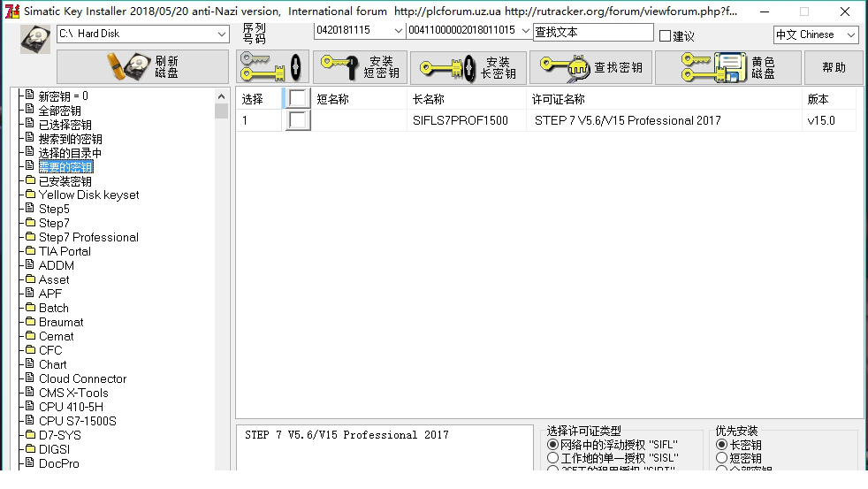Select 需要的密钥 highlighted tree item
The height and width of the screenshot is (489, 868).
(x=66, y=167)
